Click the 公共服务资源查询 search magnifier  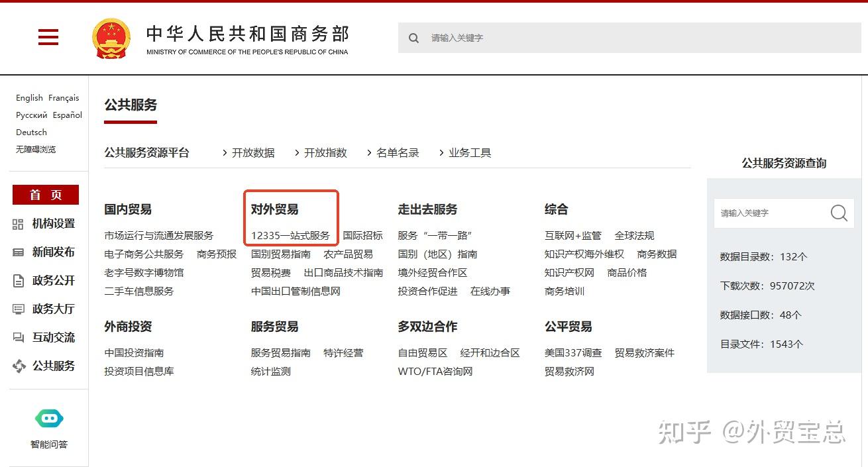click(x=839, y=213)
